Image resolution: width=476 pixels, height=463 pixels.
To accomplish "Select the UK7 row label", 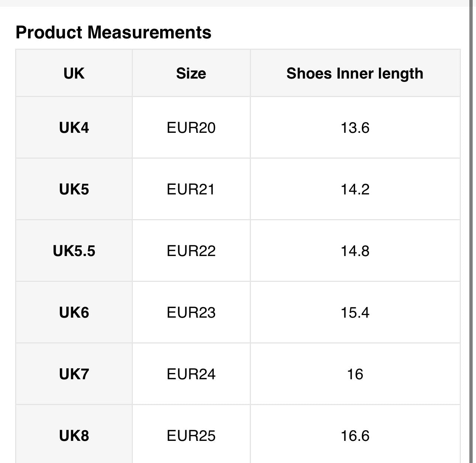I will pyautogui.click(x=74, y=374).
